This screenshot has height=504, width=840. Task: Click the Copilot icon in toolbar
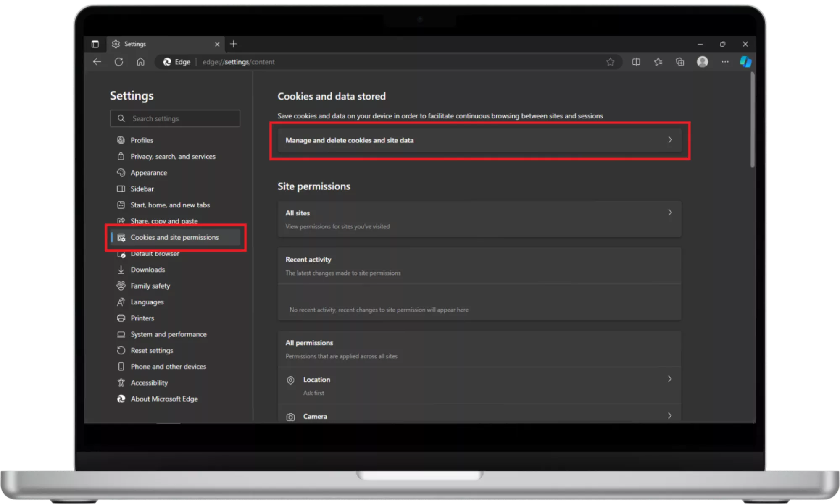(745, 62)
